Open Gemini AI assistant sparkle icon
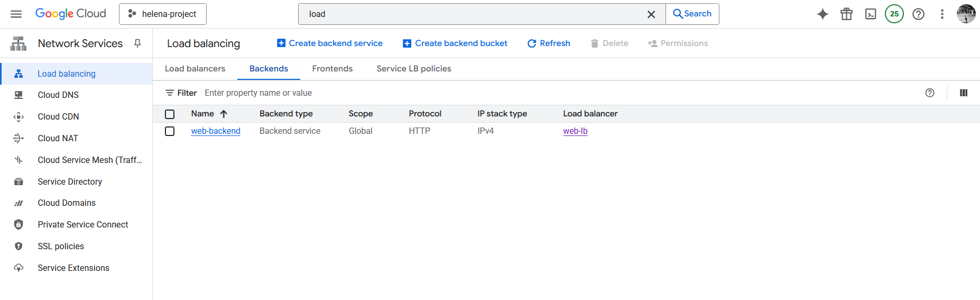Screen dimensions: 980x300 coord(822,14)
